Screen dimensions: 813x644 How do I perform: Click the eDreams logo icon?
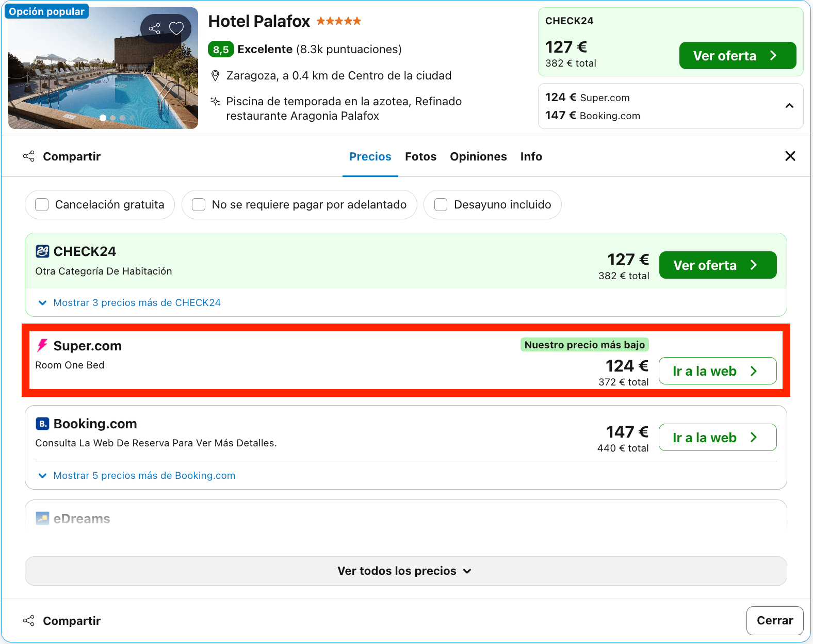click(x=42, y=518)
